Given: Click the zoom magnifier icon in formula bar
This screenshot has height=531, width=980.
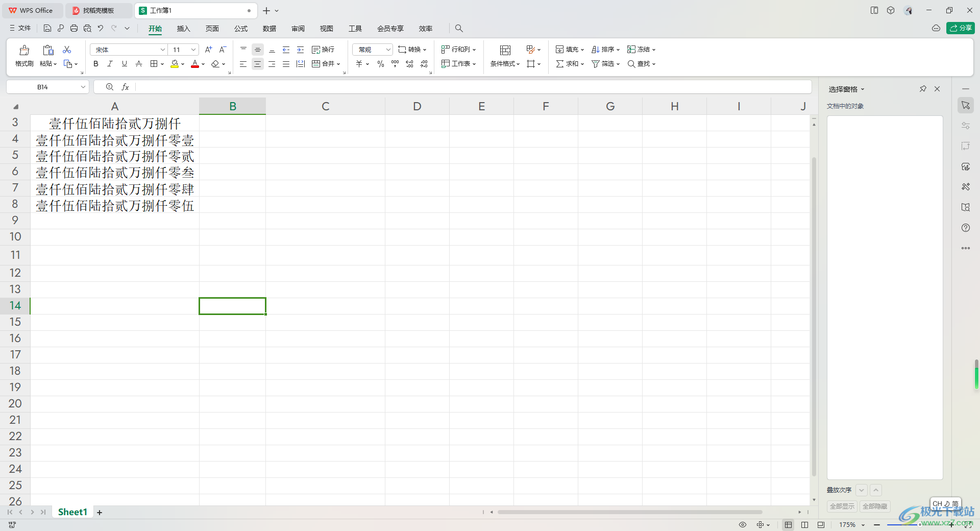Looking at the screenshot, I should 110,87.
